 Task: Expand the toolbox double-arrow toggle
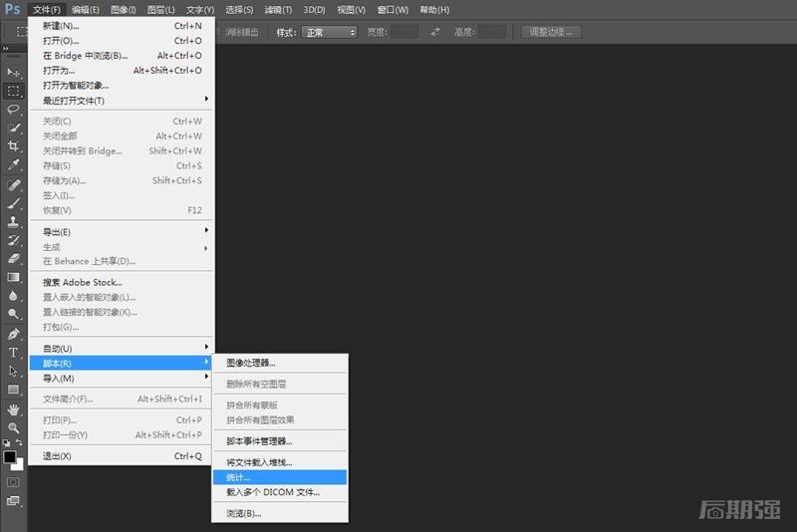tap(6, 49)
